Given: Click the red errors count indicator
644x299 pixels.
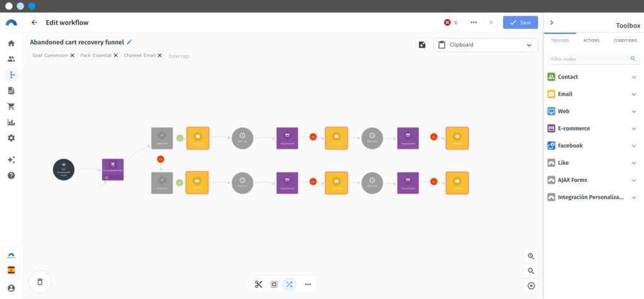Looking at the screenshot, I should point(450,23).
